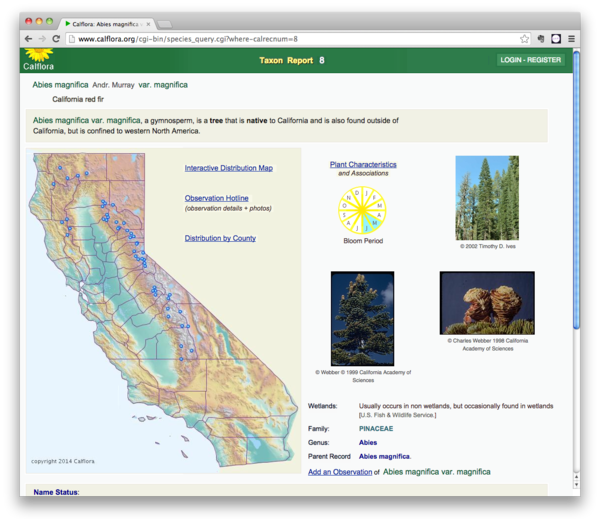Screen dimensions: 600x519
Task: Click the PINACEAE family link
Action: point(376,429)
